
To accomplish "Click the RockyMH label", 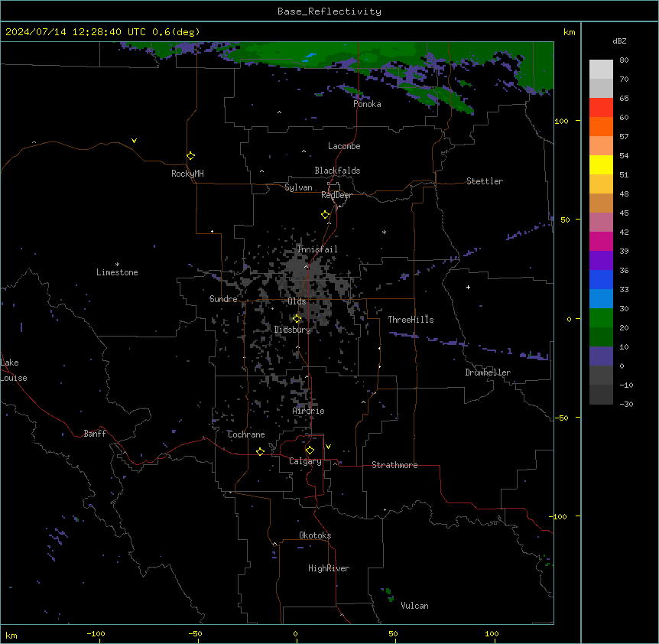I will [187, 174].
